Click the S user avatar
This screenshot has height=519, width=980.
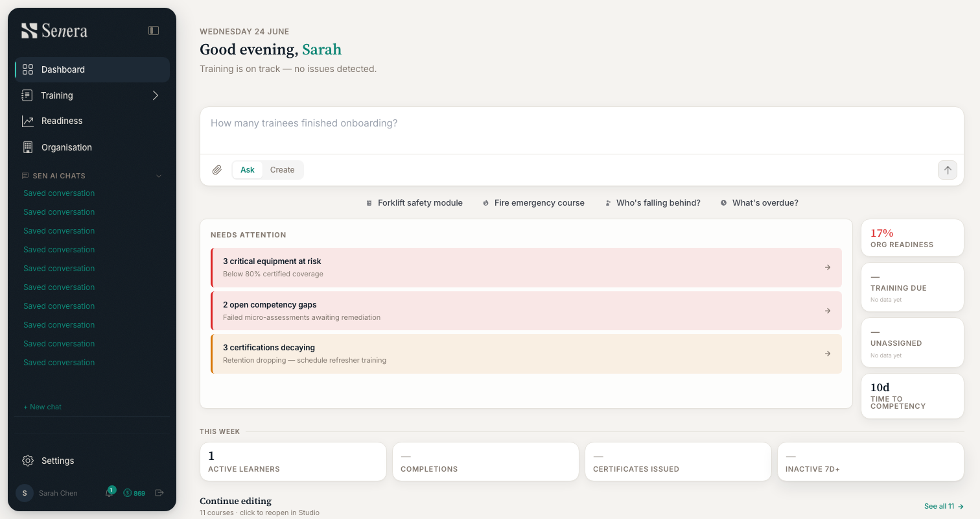25,493
